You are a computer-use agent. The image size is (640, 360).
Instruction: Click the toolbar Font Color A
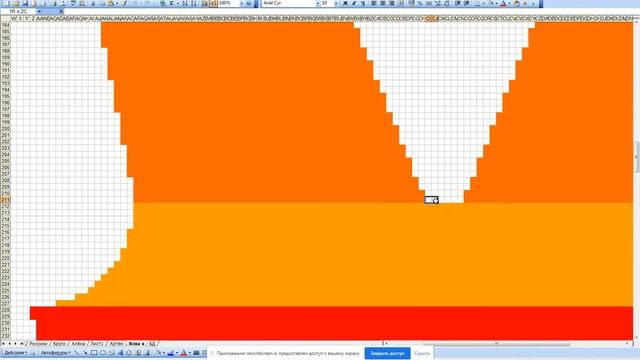[503, 3]
